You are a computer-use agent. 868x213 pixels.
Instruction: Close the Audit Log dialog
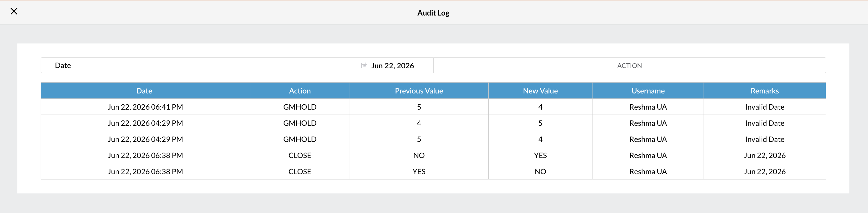pos(14,11)
